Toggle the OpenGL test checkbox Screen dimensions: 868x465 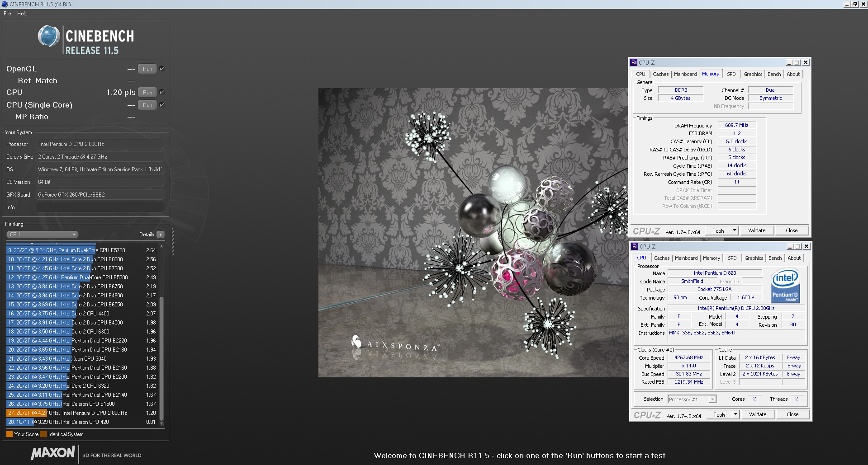coord(162,69)
